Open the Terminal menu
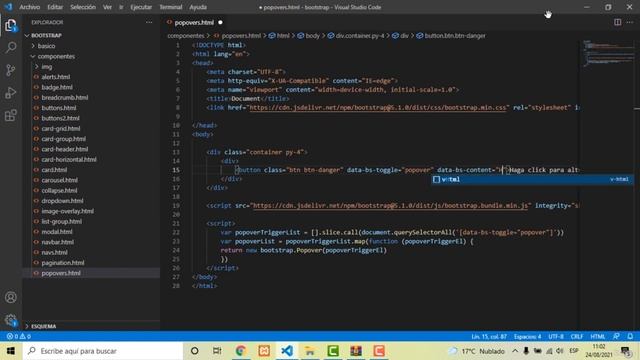Viewport: 640px width, 360px height. 171,7
